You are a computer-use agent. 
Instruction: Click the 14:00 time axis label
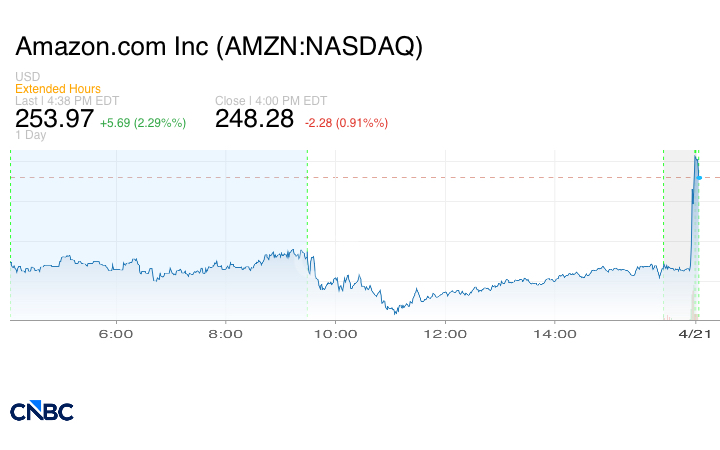[555, 335]
